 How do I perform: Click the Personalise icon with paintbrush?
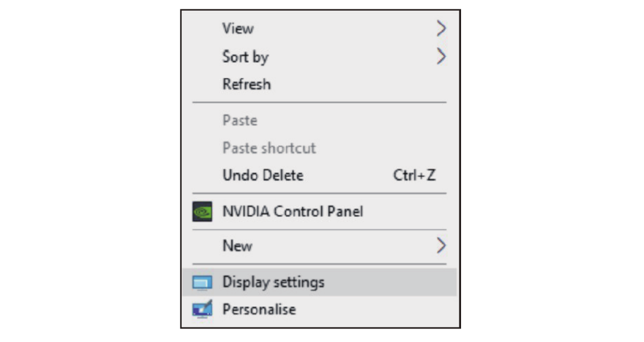pos(202,310)
